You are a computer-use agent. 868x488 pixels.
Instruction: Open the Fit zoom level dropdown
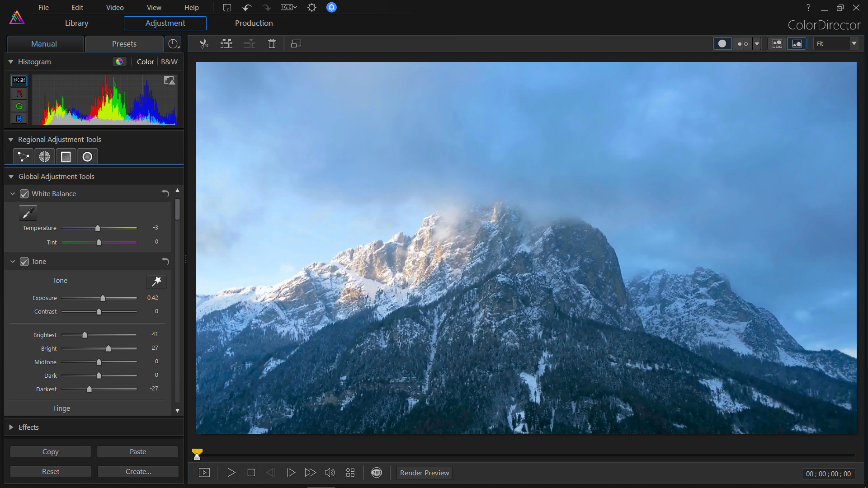[854, 43]
